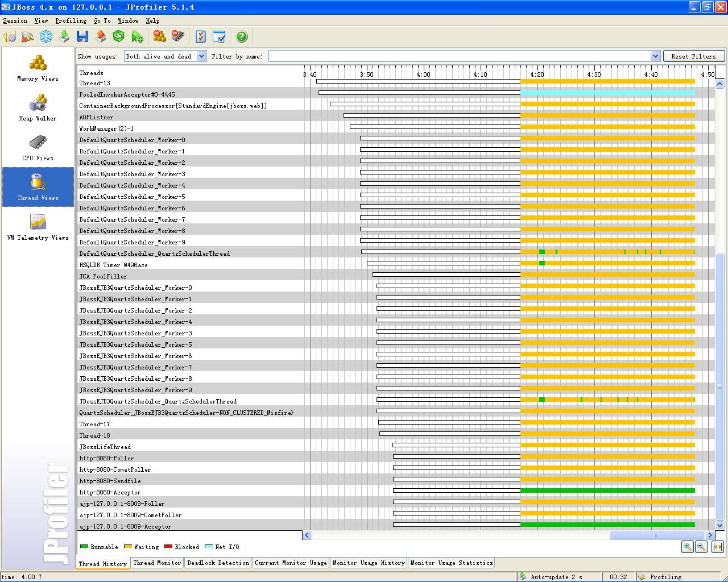Open the Session menu
This screenshot has height=582, width=728.
point(15,20)
